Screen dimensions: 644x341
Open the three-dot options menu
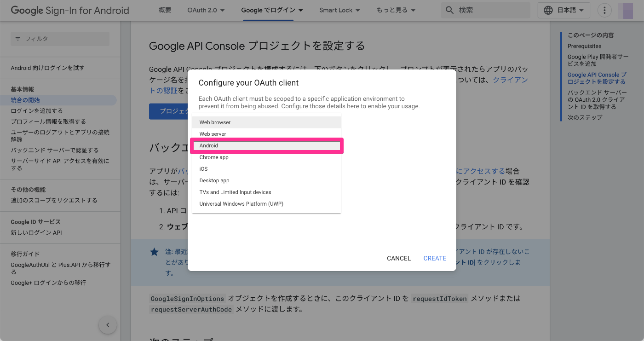(x=604, y=10)
